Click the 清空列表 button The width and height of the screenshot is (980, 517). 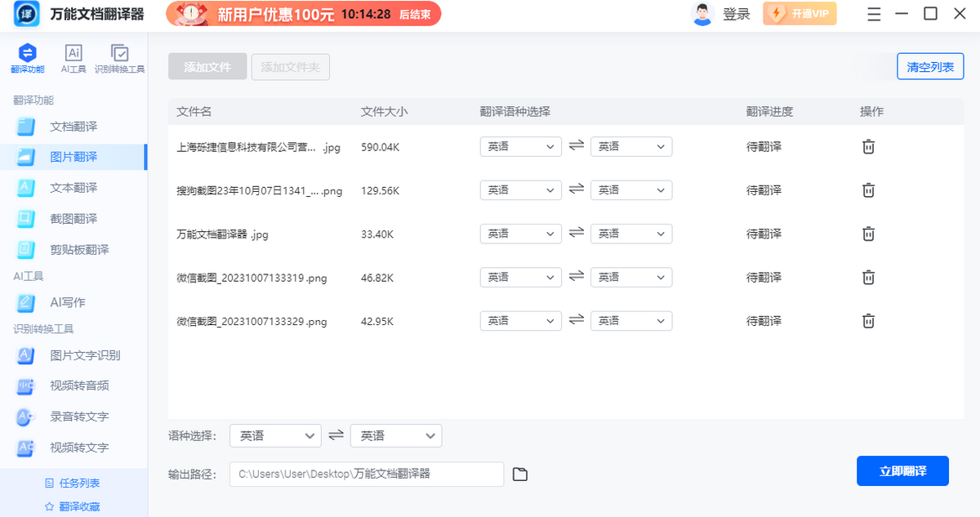[x=930, y=67]
